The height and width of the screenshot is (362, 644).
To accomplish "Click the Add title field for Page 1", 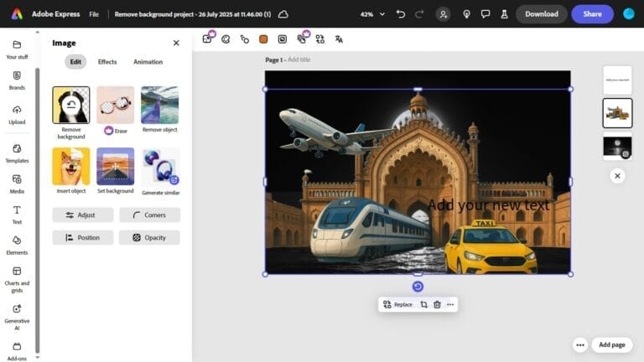I will pyautogui.click(x=299, y=59).
